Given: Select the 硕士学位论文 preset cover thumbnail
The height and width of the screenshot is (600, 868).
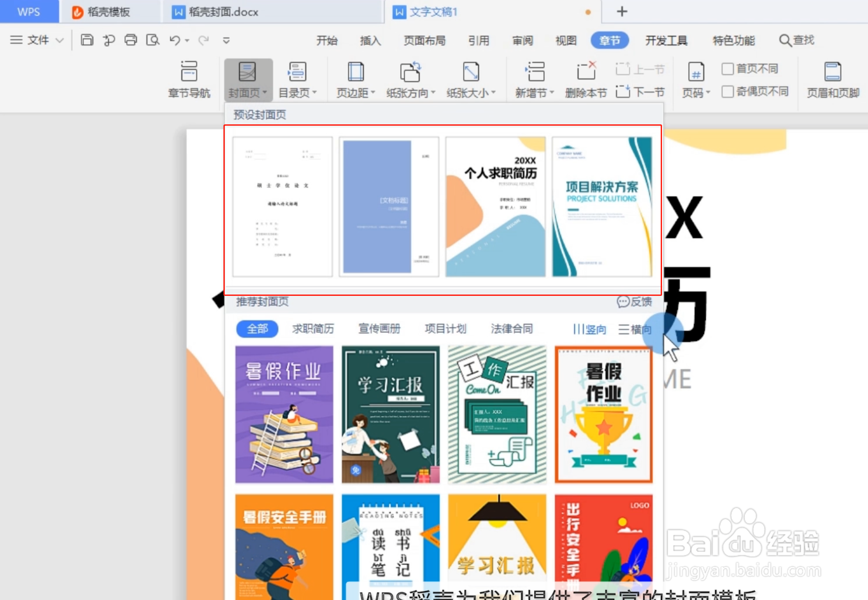Looking at the screenshot, I should coord(282,207).
